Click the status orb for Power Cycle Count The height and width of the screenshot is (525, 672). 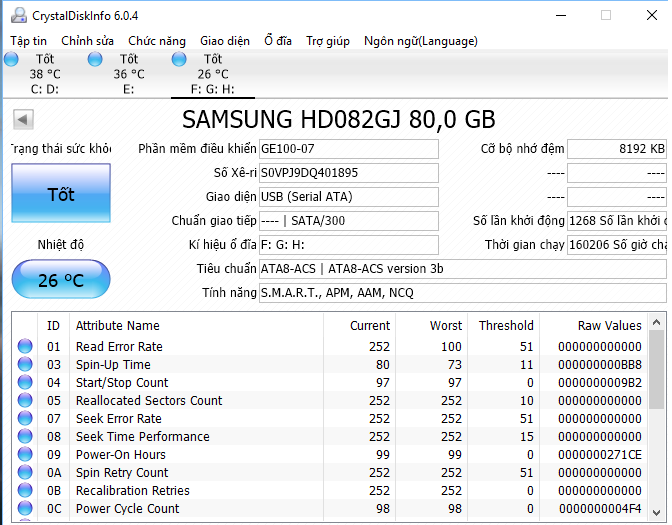(25, 508)
